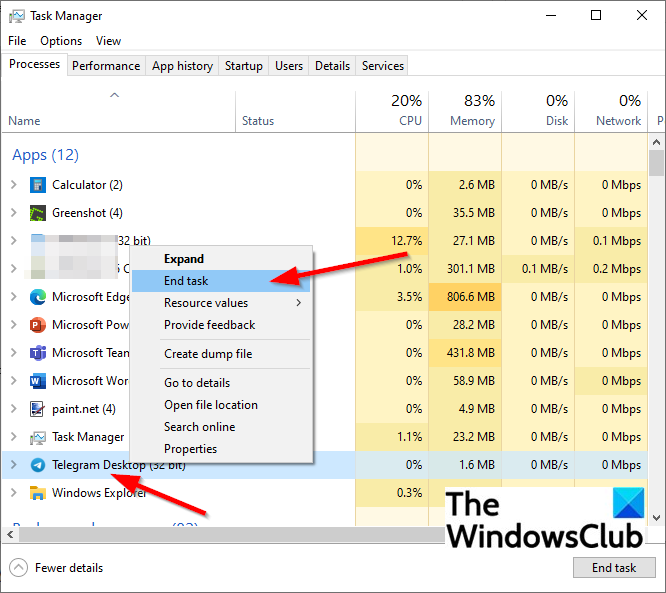Click the Calculator app icon
The width and height of the screenshot is (666, 593).
click(x=37, y=185)
